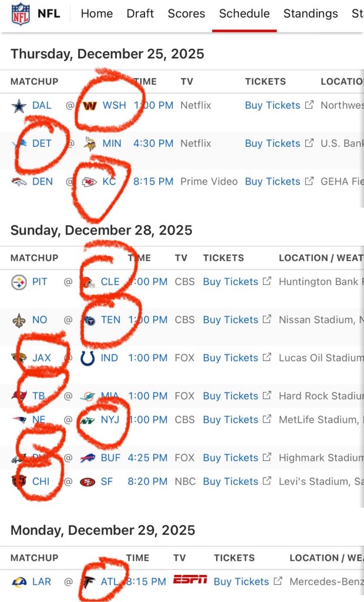The image size is (364, 602).
Task: Click the Buffalo Bills logo
Action: (x=87, y=458)
